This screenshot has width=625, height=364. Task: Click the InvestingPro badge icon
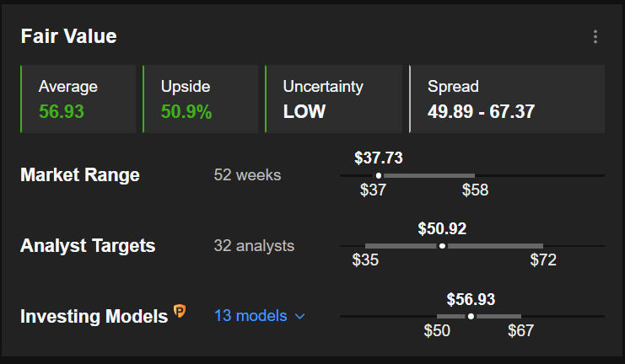180,311
